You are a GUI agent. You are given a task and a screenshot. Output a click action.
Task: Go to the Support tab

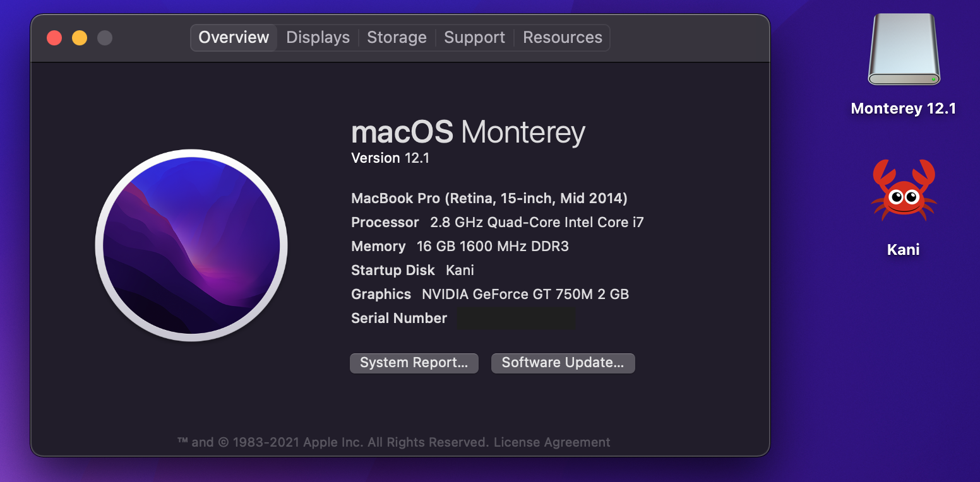pos(474,38)
